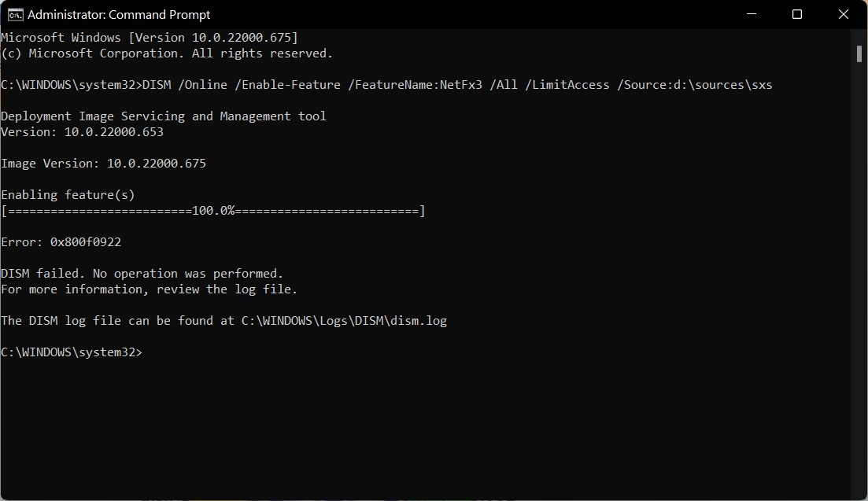The image size is (868, 501).
Task: Click the Microsoft Windows version line
Action: tap(150, 38)
